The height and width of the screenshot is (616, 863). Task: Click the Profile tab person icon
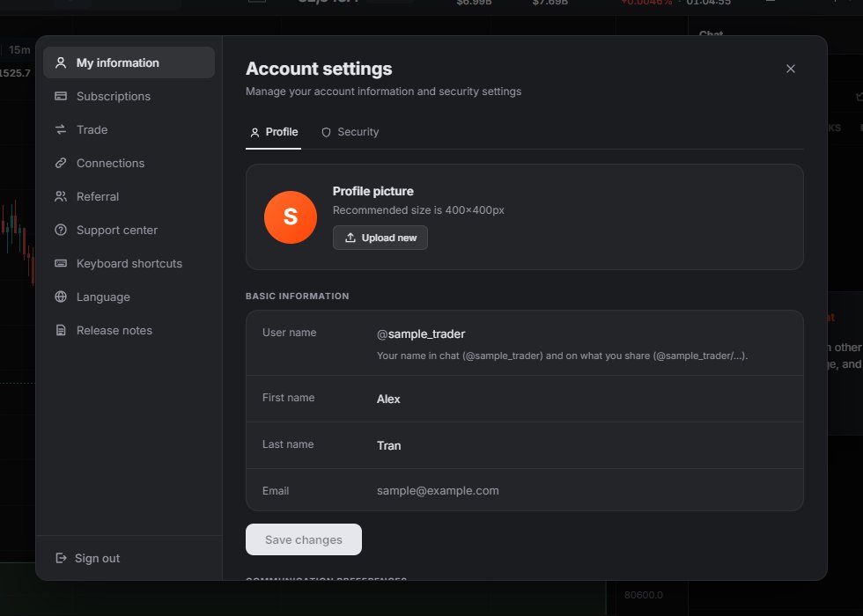click(x=254, y=133)
